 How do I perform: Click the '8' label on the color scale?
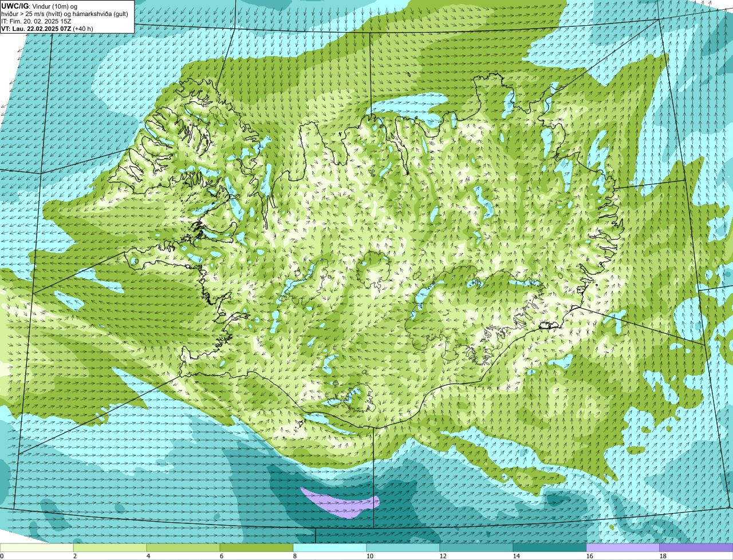[295, 556]
